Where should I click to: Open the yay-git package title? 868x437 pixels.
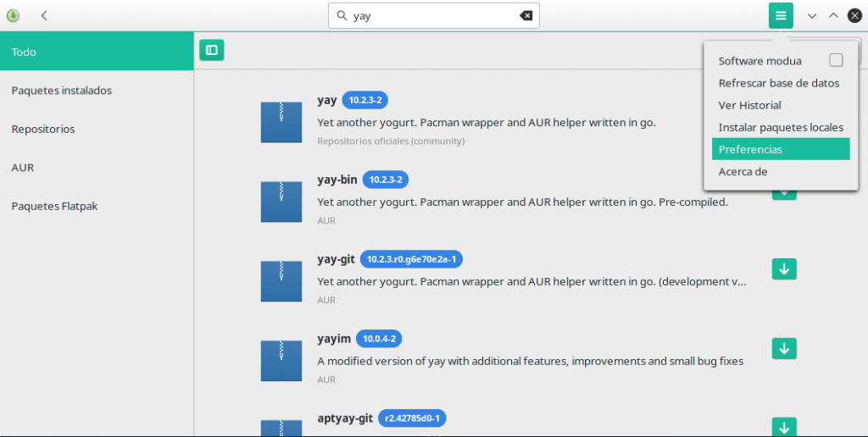tap(336, 259)
